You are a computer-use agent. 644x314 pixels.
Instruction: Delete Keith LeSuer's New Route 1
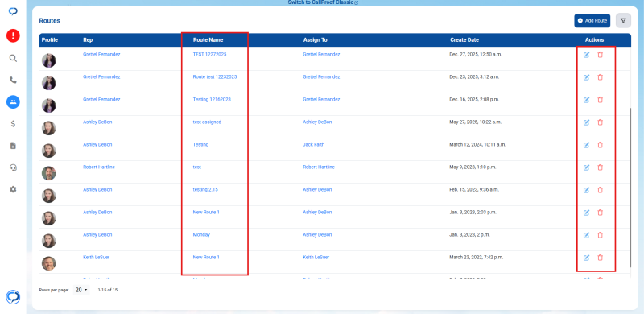coord(600,258)
